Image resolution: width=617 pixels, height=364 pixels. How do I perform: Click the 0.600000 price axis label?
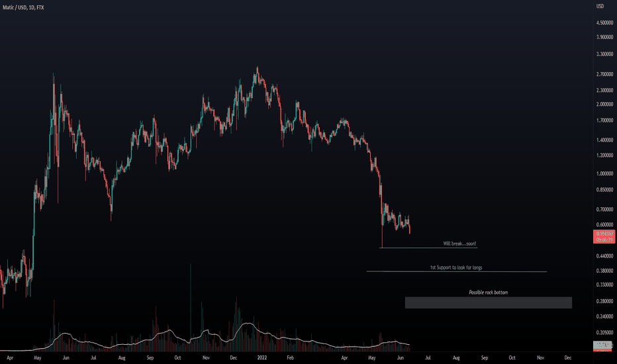tap(604, 225)
